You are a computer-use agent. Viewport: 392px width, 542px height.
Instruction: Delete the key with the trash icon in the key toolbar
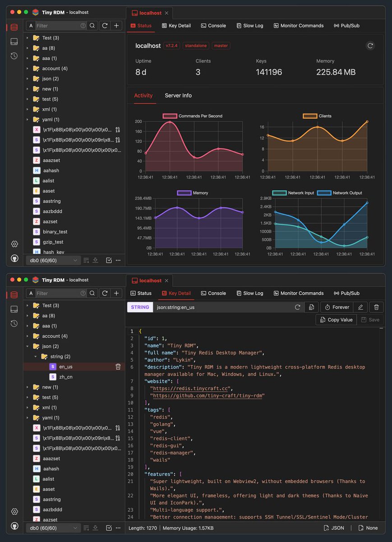(377, 307)
